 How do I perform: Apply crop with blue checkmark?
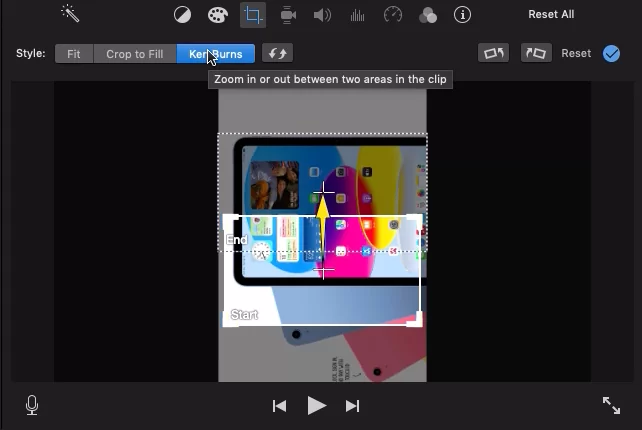611,54
